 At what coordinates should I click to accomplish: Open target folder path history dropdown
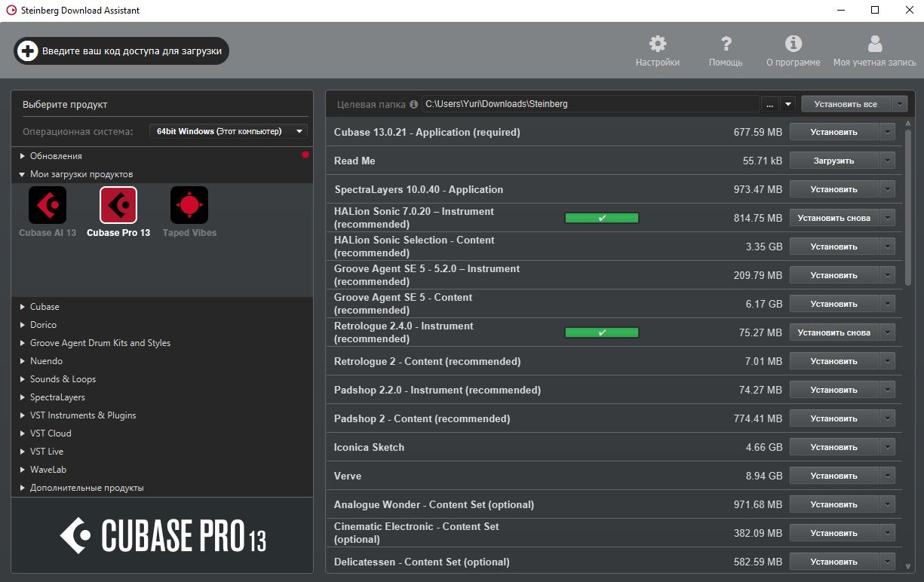(x=788, y=104)
